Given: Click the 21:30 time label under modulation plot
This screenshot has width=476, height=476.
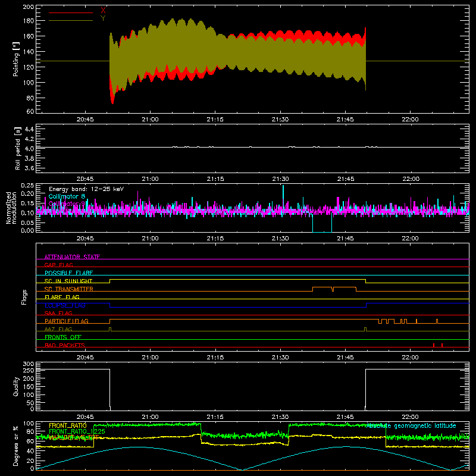Looking at the screenshot, I should coord(280,239).
